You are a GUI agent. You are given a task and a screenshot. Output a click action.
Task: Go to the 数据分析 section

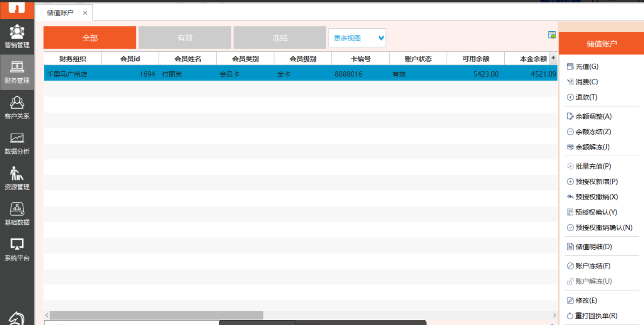click(x=17, y=143)
